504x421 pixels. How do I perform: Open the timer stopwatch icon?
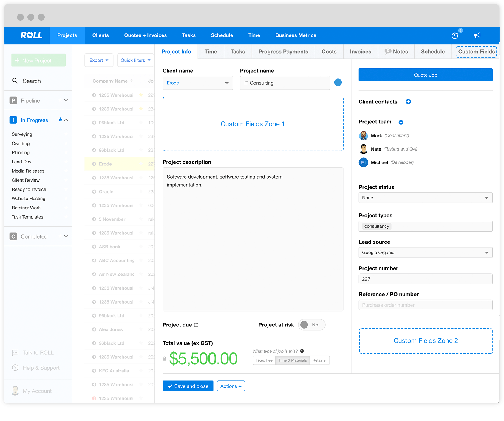(x=454, y=35)
